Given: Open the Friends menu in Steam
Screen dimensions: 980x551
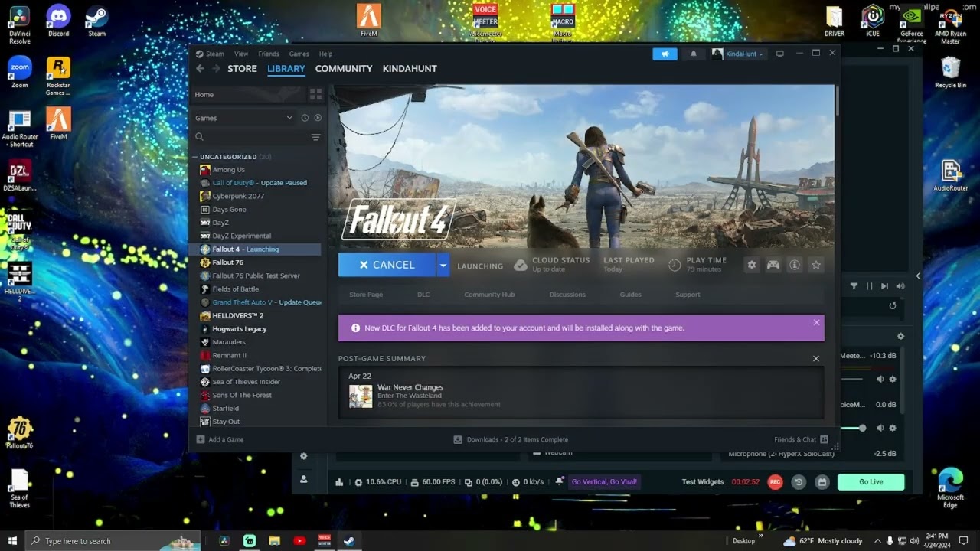Looking at the screenshot, I should click(269, 54).
